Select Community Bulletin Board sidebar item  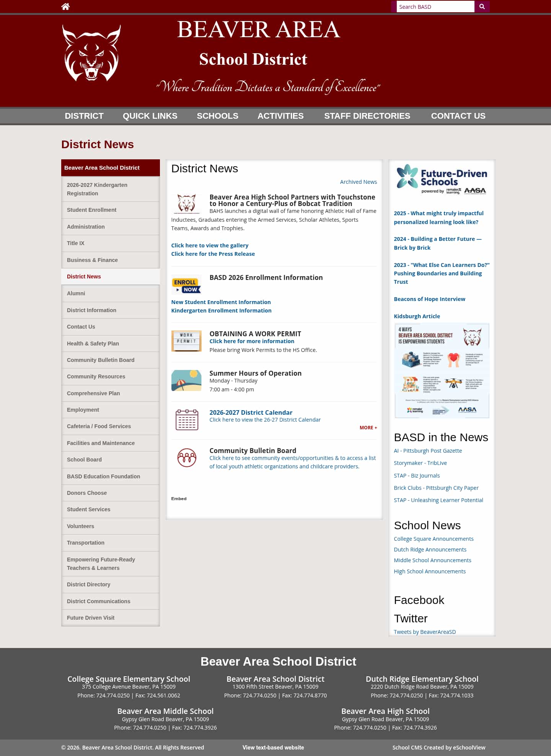pos(111,360)
